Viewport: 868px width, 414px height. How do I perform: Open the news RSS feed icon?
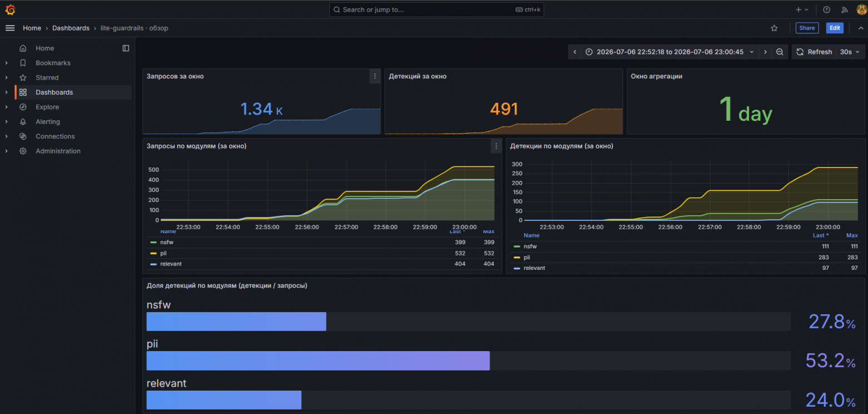tap(844, 9)
